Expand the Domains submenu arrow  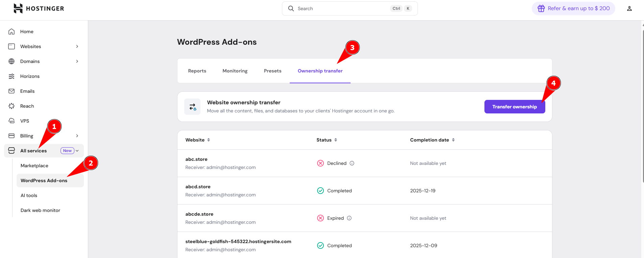pyautogui.click(x=77, y=61)
